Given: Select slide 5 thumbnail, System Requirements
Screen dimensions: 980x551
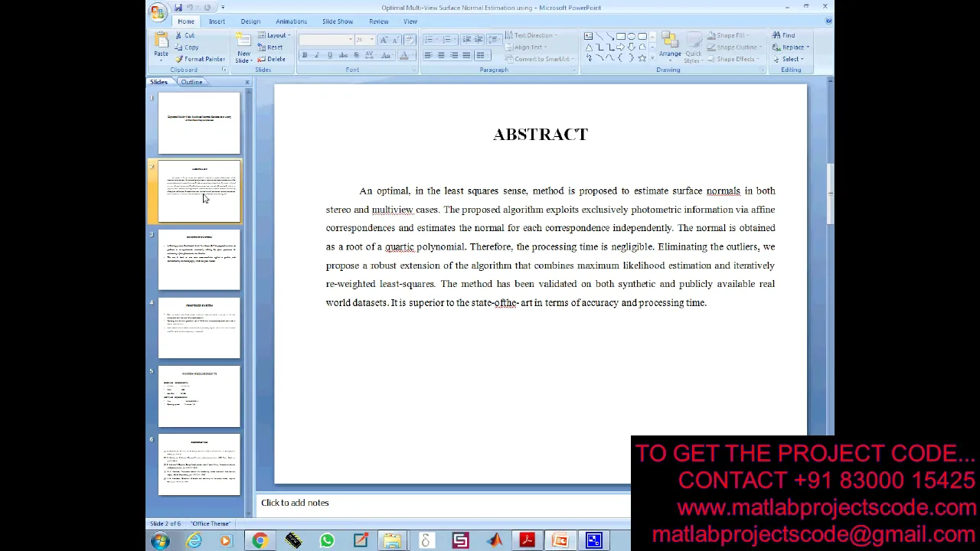Looking at the screenshot, I should tap(199, 396).
